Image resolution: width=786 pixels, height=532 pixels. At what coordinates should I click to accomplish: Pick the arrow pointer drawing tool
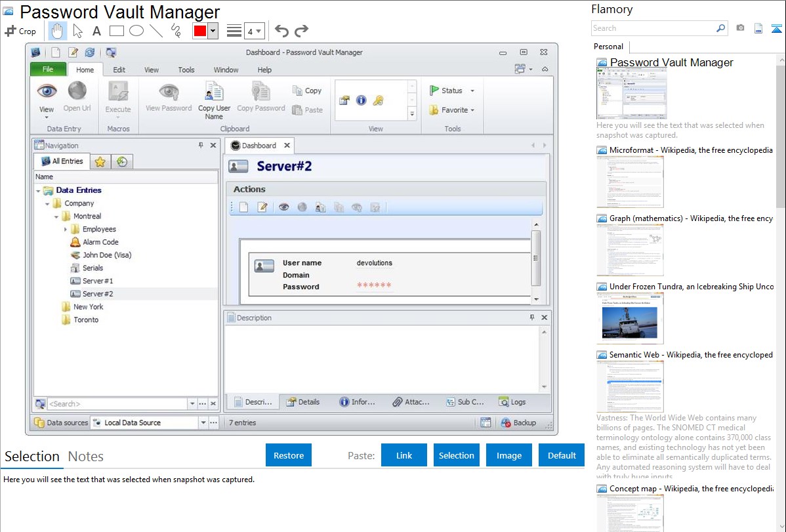pos(77,31)
